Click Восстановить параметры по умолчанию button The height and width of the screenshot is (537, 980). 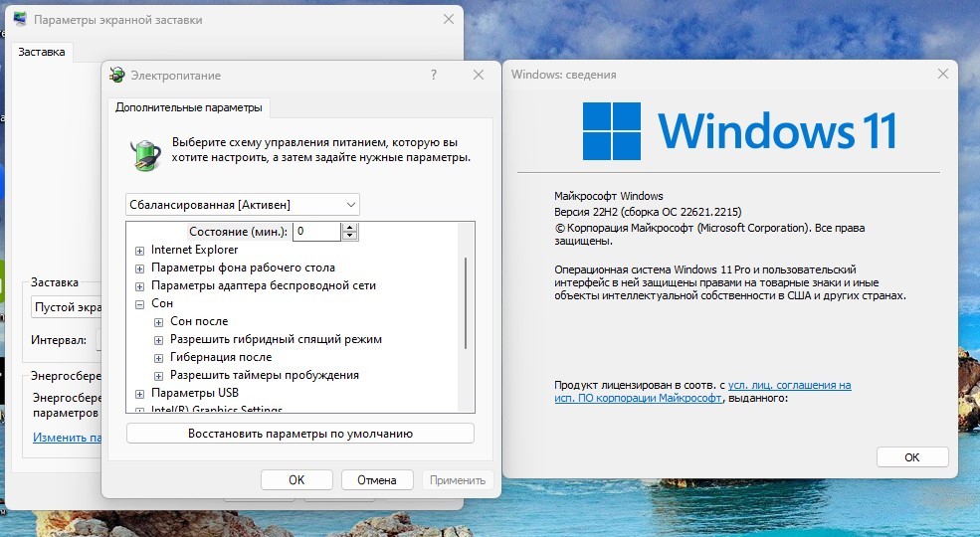pos(300,434)
